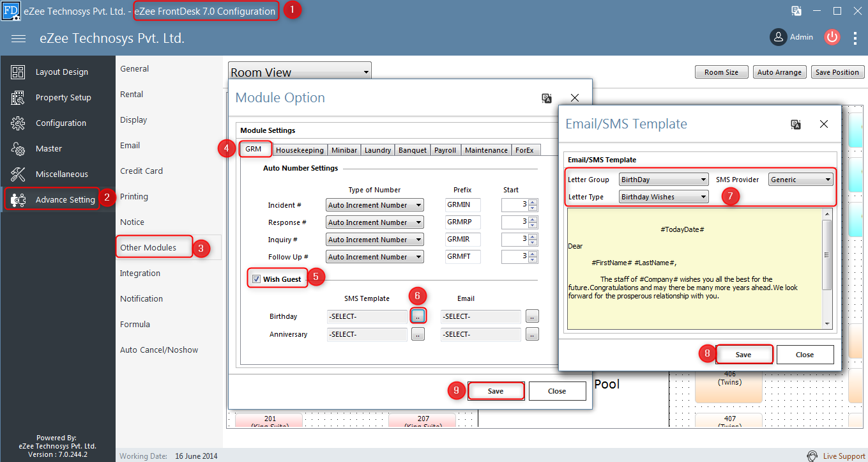Select room 406 Twins tile
868x462 pixels.
coord(729,385)
